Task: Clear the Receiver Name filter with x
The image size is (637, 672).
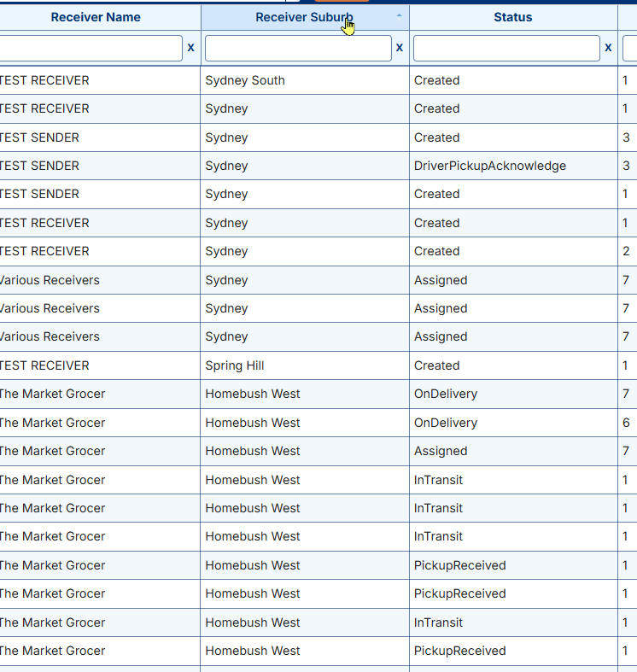Action: click(190, 48)
